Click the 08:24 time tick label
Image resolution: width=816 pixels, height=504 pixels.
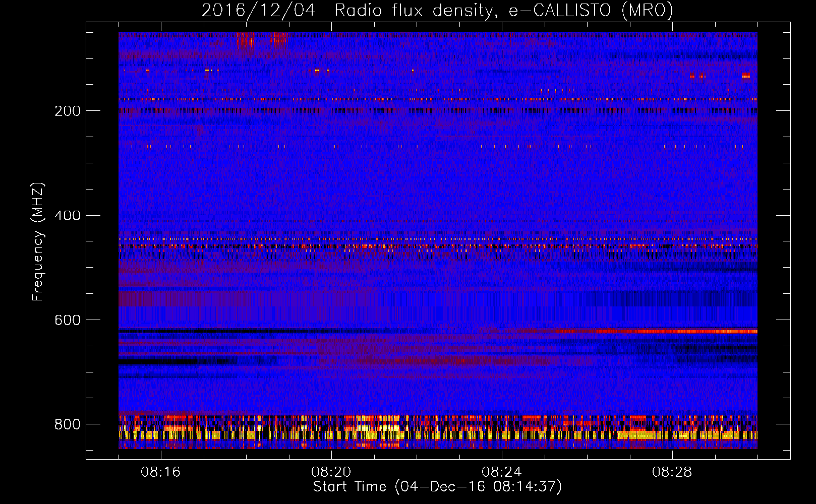coord(501,472)
